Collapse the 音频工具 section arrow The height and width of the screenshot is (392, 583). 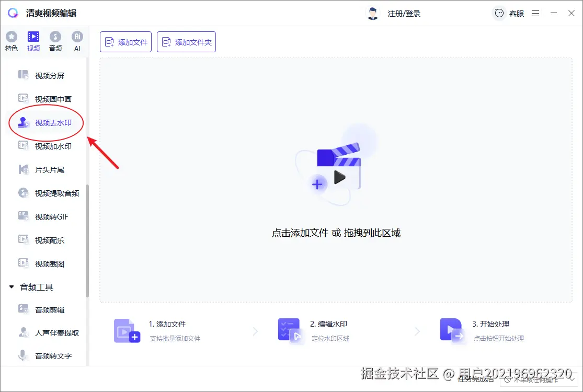(x=12, y=287)
